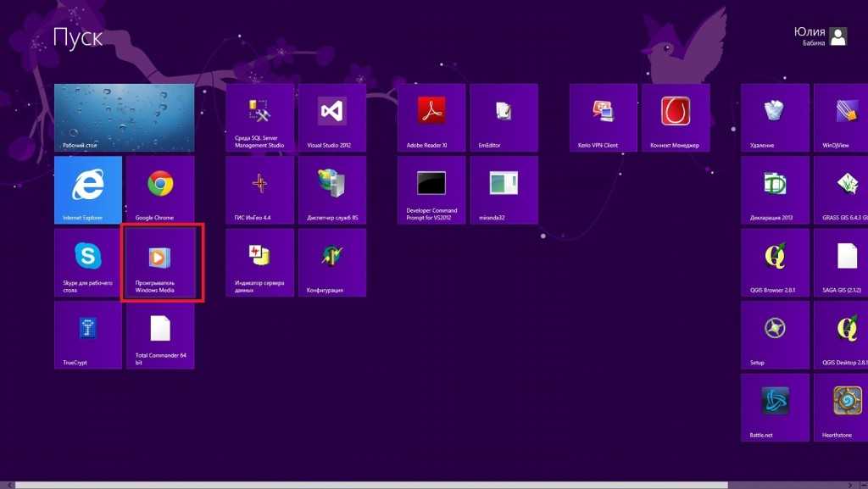
Task: Open Skype для рабочего стола tile
Action: (88, 263)
